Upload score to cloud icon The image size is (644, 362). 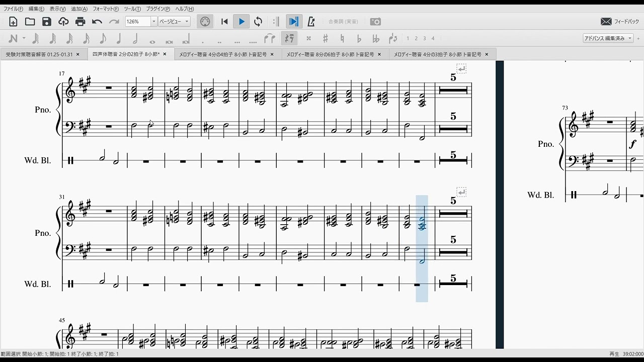click(63, 22)
